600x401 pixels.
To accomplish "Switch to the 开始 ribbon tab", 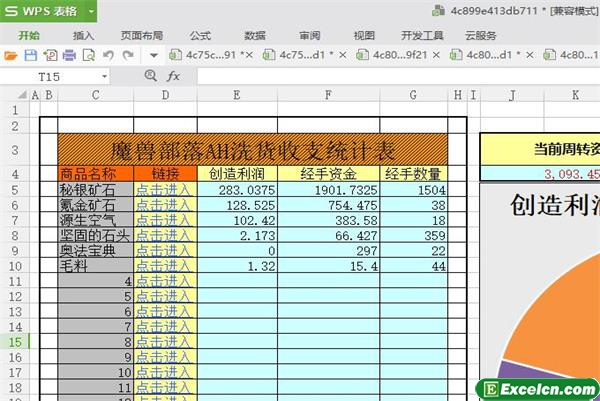I will 29,36.
